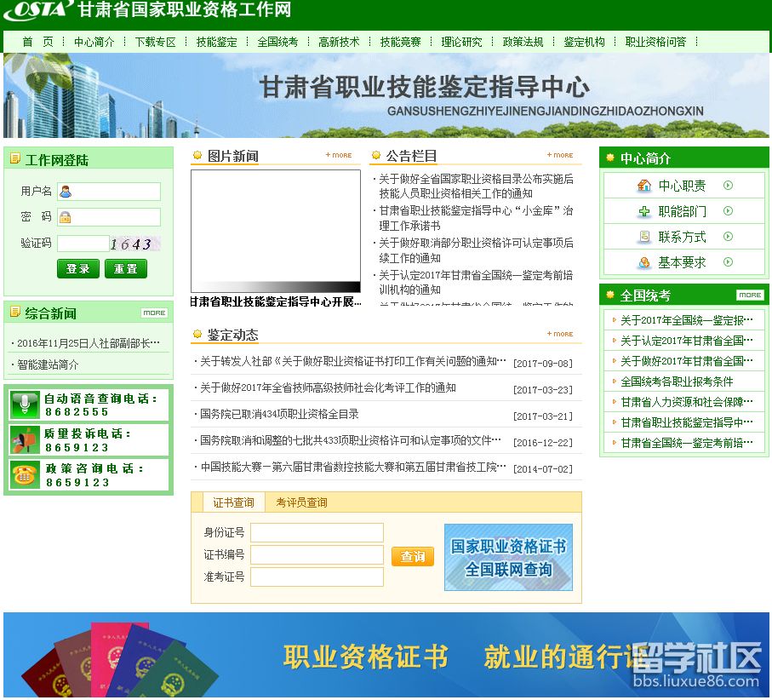Click the OSTA logo in the header
The image size is (772, 700).
38,10
